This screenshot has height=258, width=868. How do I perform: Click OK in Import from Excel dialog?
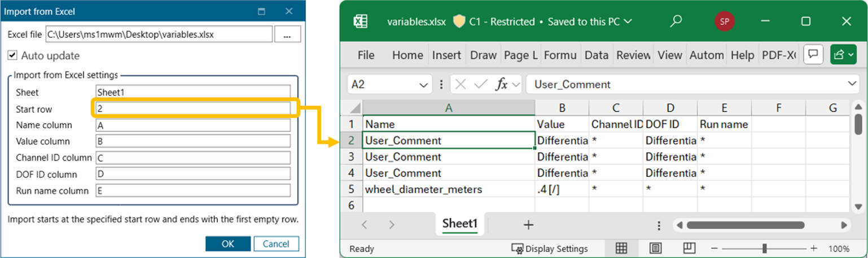228,244
